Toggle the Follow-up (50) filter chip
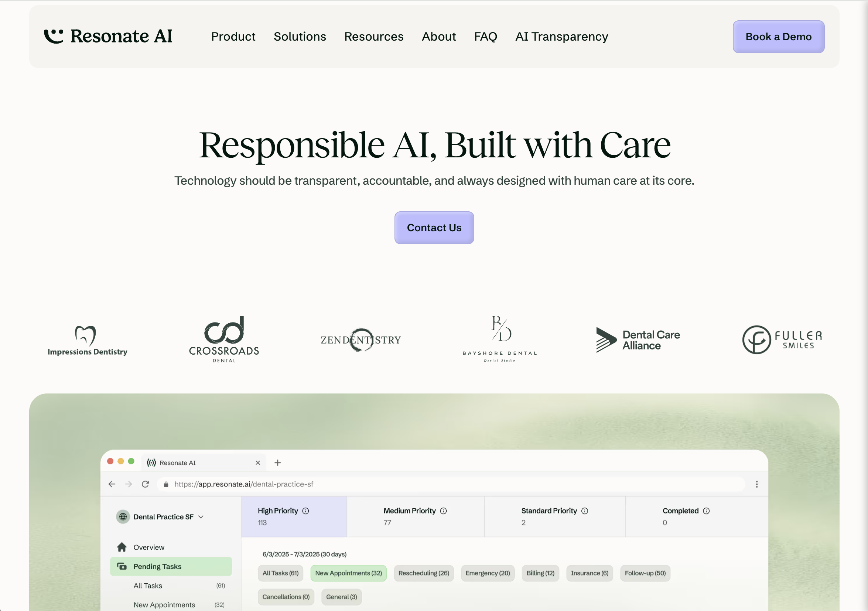Viewport: 868px width, 611px height. 645,573
